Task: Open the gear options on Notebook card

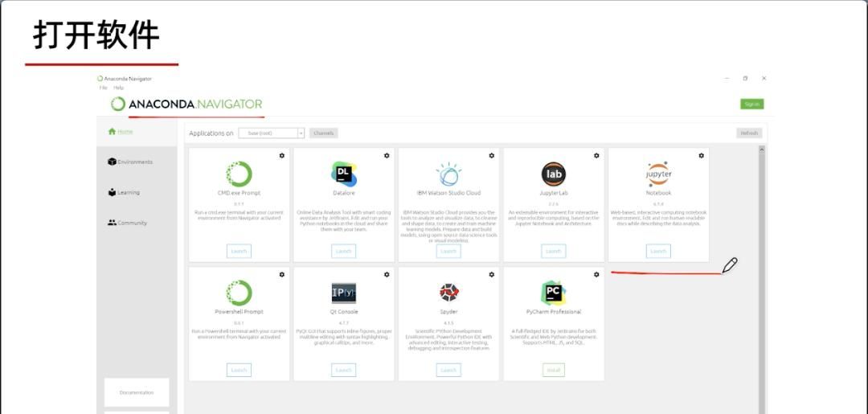Action: pyautogui.click(x=702, y=155)
